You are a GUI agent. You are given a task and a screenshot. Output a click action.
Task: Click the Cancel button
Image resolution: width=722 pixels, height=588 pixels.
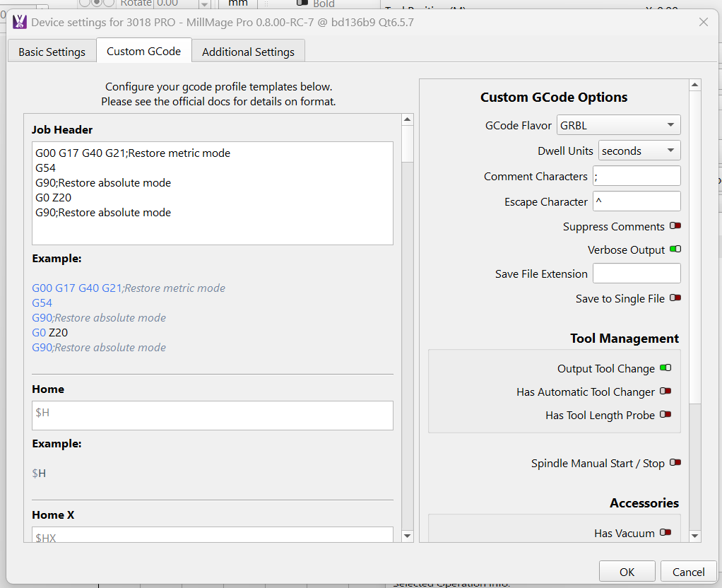click(688, 572)
